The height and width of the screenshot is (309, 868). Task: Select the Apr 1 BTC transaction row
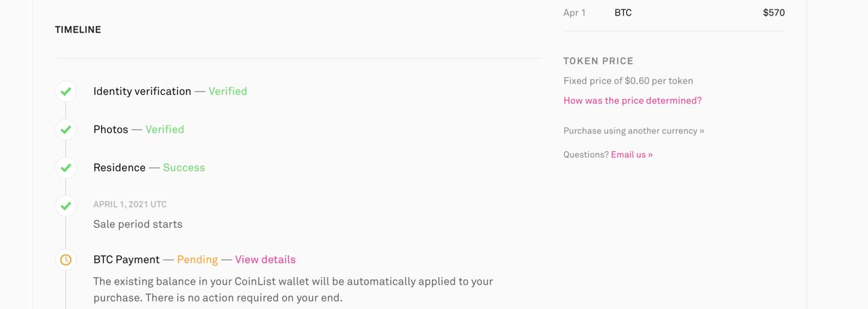(674, 12)
